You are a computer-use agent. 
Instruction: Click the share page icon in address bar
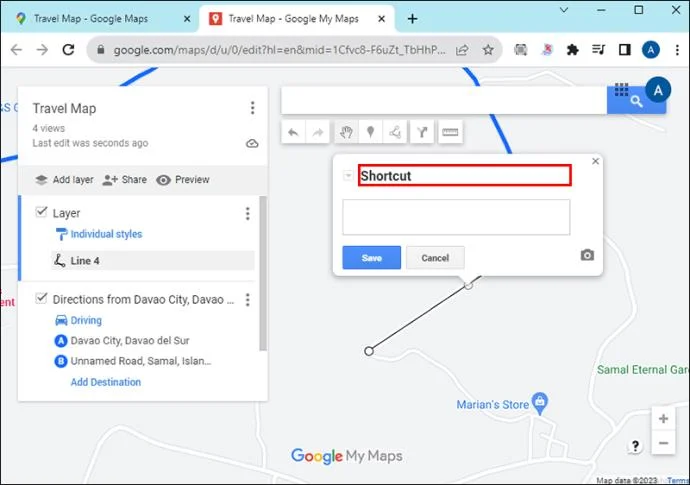462,50
